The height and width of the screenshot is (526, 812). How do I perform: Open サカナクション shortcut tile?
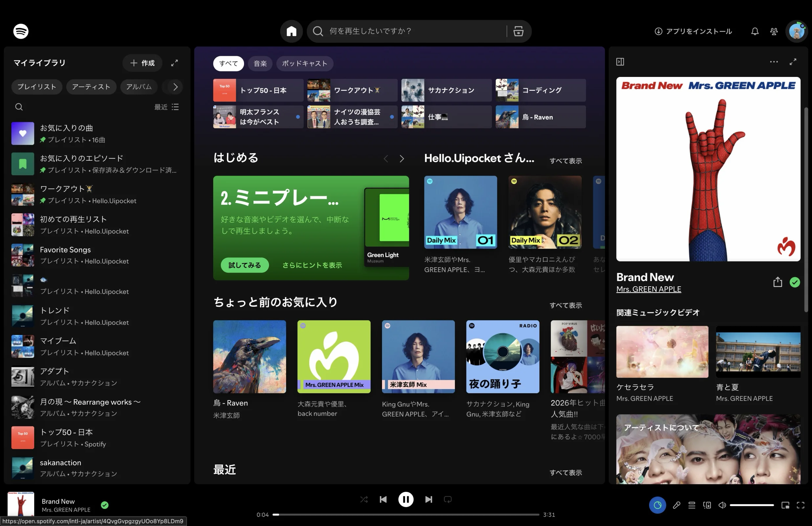pos(446,90)
